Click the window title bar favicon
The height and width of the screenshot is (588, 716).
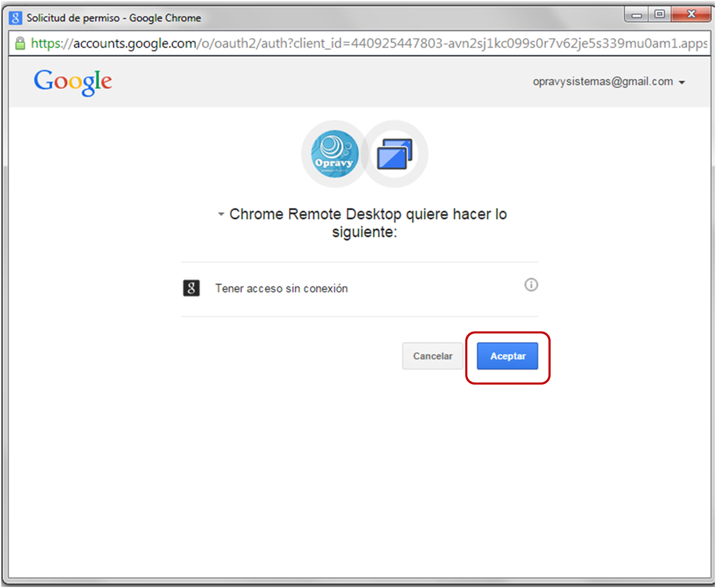[x=16, y=18]
